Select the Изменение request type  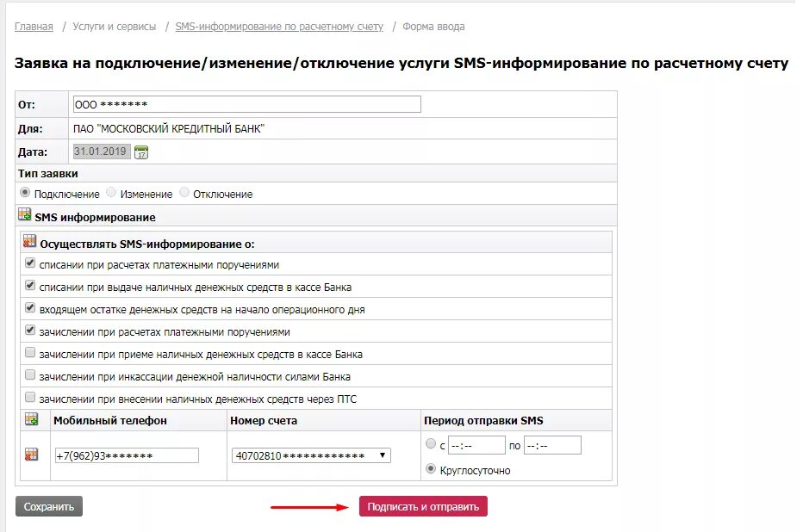[x=111, y=193]
